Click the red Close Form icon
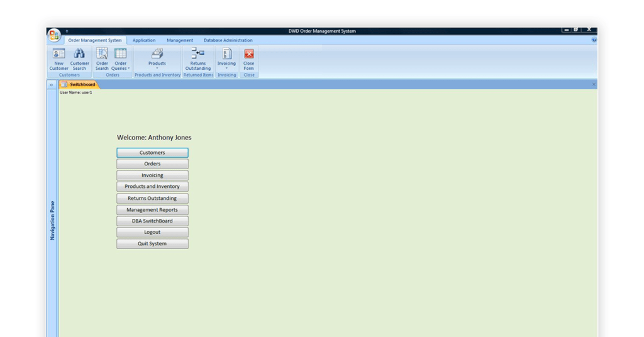The width and height of the screenshot is (644, 337). pyautogui.click(x=248, y=55)
